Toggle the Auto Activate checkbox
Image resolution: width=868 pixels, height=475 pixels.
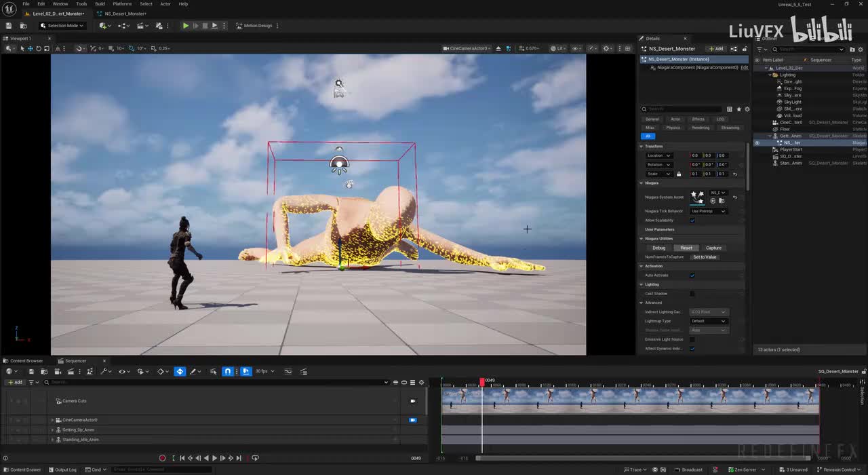point(692,275)
